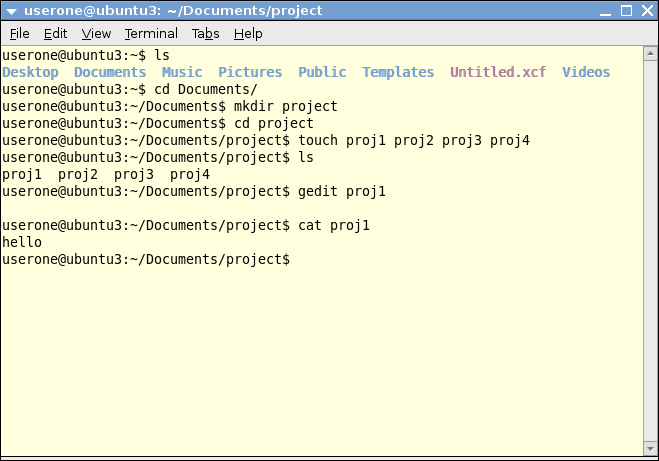The image size is (659, 461).
Task: Open the Edit menu
Action: pos(55,34)
